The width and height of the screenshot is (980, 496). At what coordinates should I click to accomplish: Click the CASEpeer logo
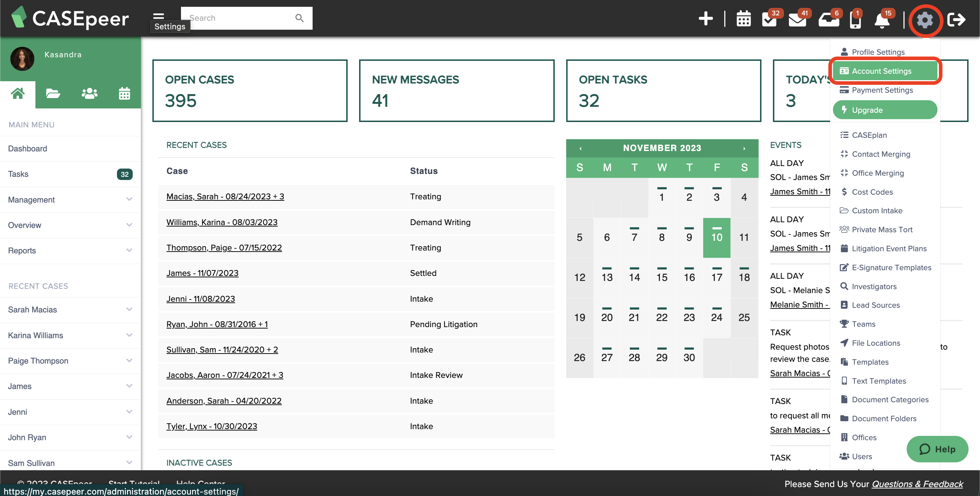pos(70,18)
